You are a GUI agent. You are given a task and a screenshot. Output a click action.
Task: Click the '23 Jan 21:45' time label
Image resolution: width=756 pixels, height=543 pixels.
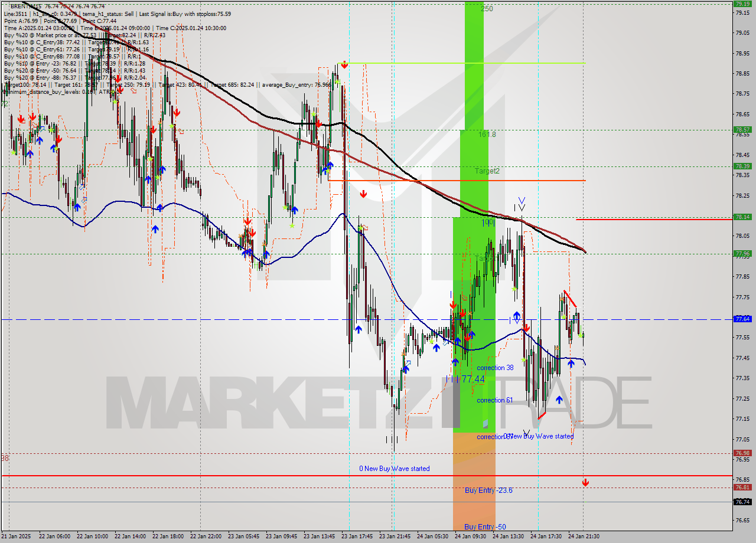[395, 537]
